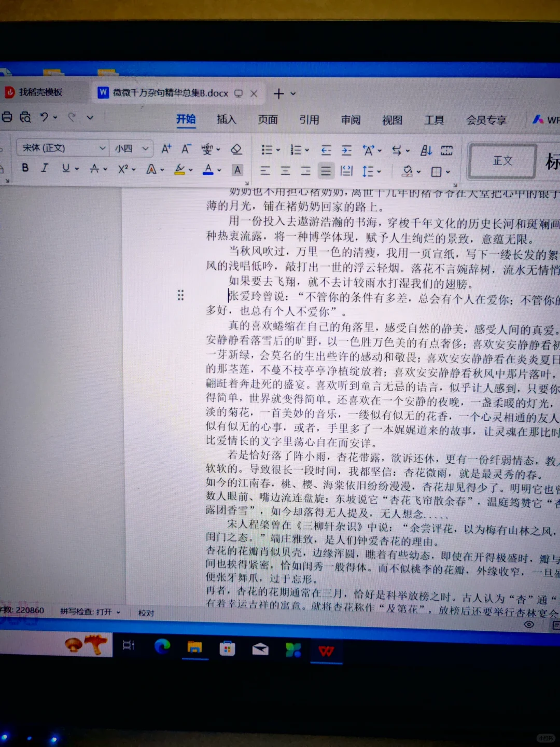
Task: Click the line spacing icon
Action: [x=368, y=171]
